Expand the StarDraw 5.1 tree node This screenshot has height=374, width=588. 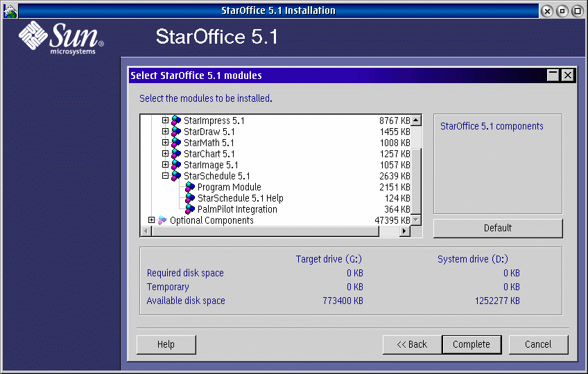pyautogui.click(x=165, y=131)
